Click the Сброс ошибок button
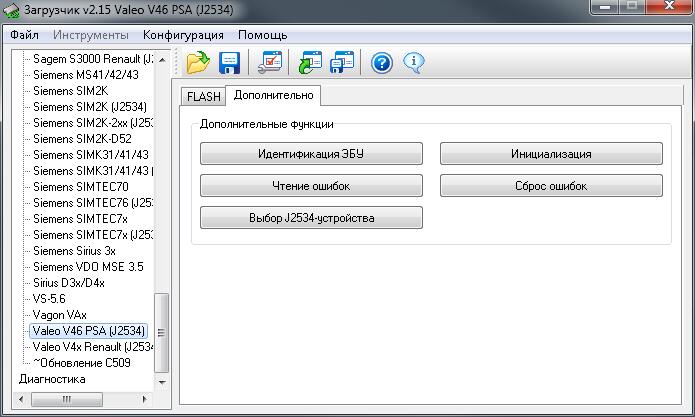The width and height of the screenshot is (695, 417). [x=551, y=186]
